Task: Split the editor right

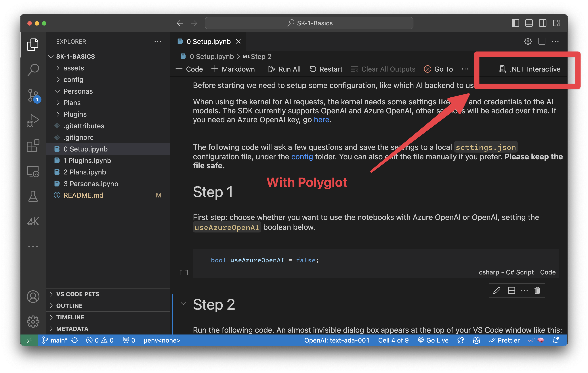Action: click(542, 41)
